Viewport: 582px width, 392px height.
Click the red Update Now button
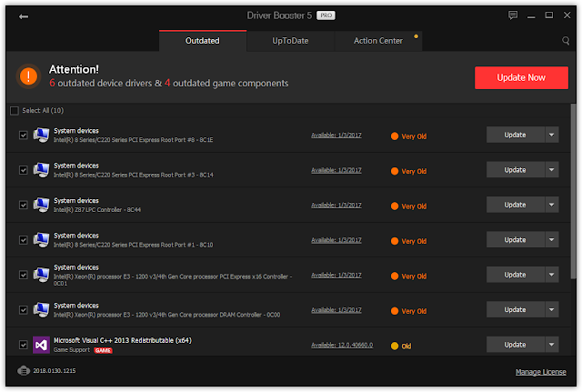click(521, 77)
